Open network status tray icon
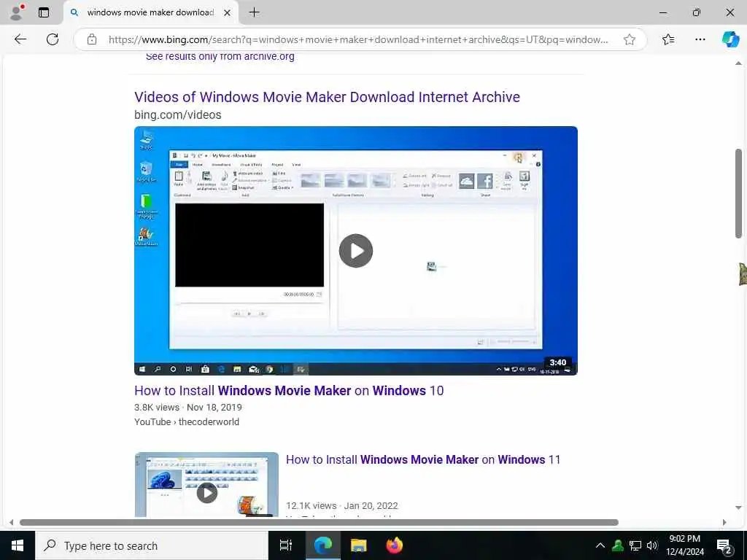747x560 pixels. click(x=635, y=545)
